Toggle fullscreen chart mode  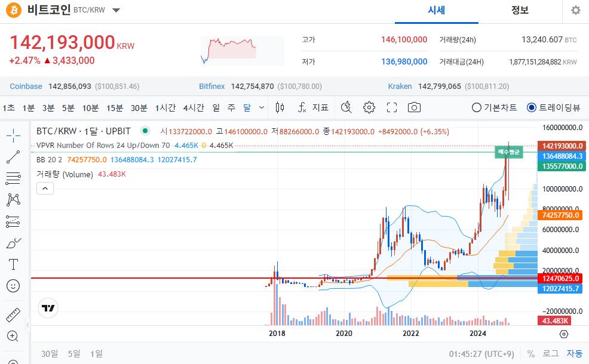pyautogui.click(x=392, y=107)
